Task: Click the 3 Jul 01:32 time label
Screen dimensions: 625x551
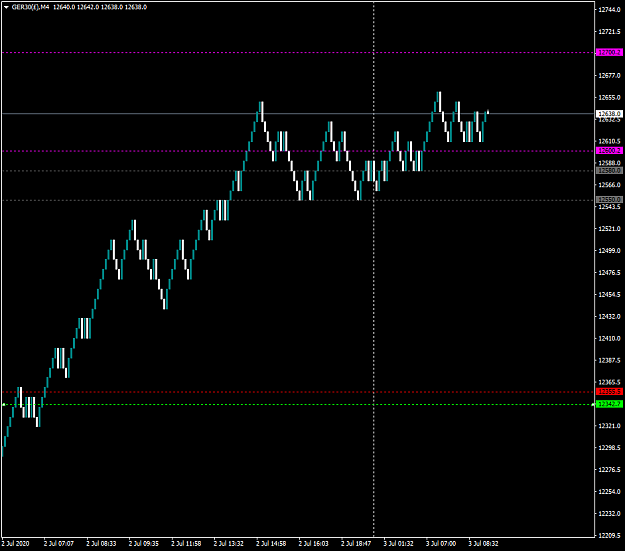Action: (x=399, y=543)
